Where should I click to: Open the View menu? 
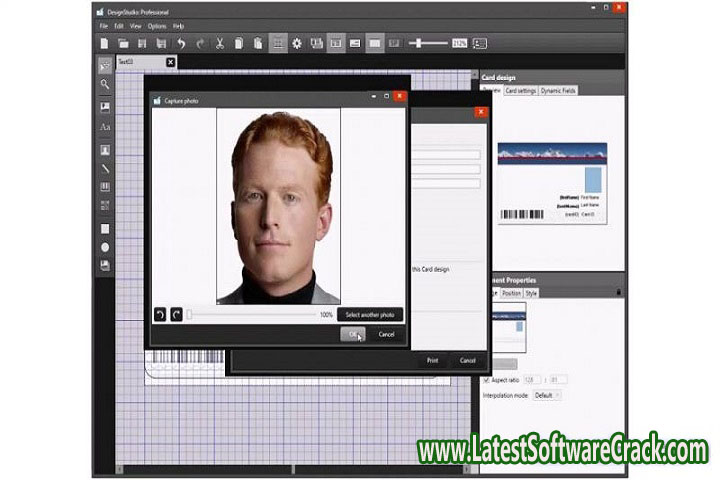click(x=135, y=26)
